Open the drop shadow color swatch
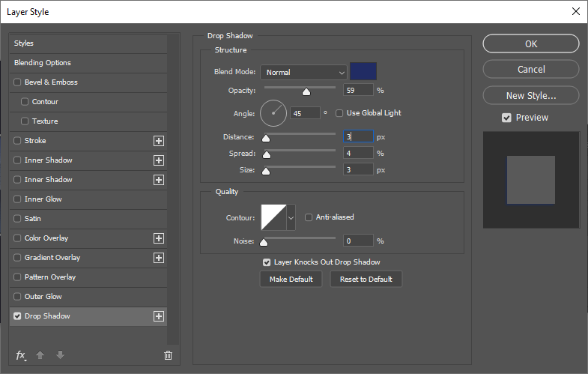 (363, 72)
